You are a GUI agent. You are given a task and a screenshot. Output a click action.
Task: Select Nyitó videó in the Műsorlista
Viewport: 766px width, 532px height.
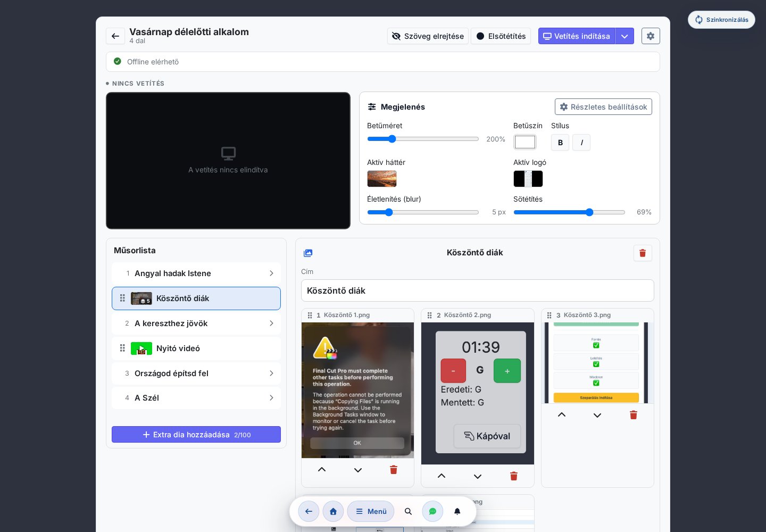click(x=196, y=348)
